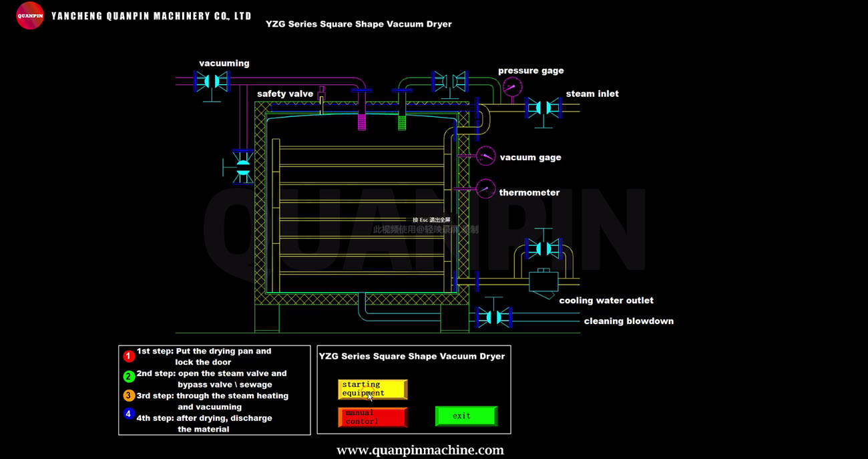Click the pressure gage dial
868x459 pixels.
coord(512,87)
